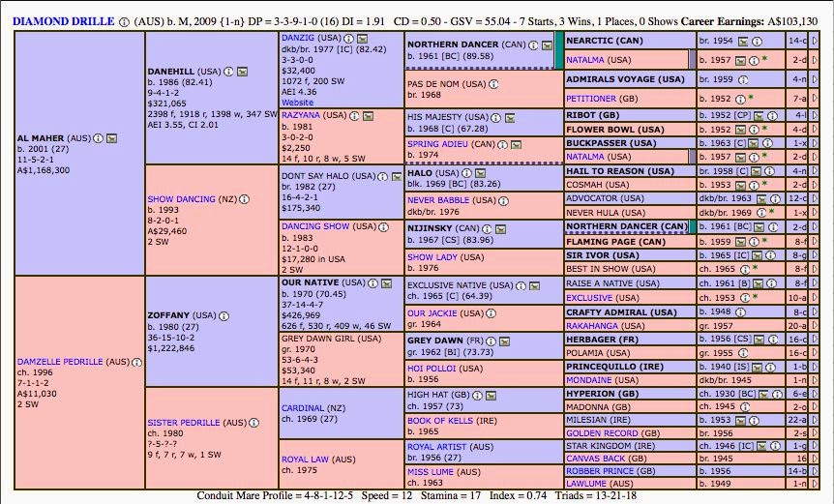Click info icon next to OUR JACKIE

point(491,313)
